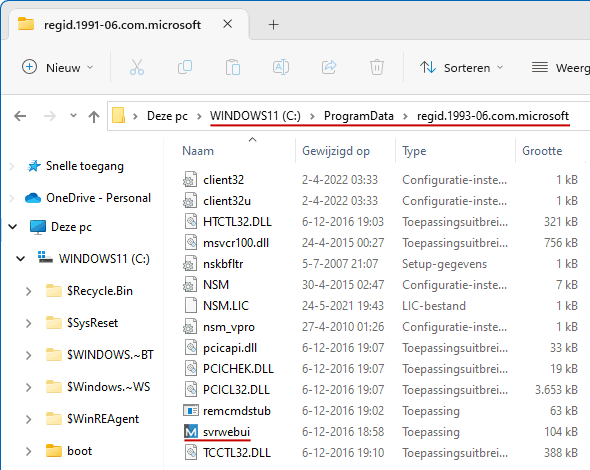Open chevron after 'Deze pc' breadcrumb
Screen dimensions: 590x470
[x=199, y=116]
